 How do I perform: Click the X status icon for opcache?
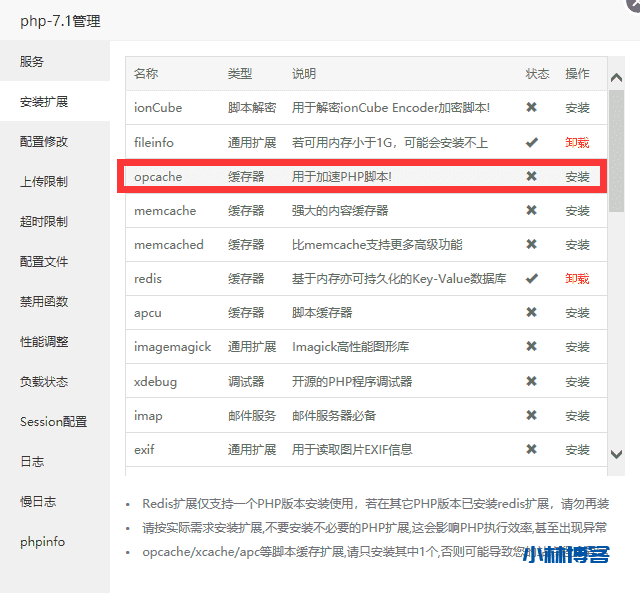tap(532, 177)
